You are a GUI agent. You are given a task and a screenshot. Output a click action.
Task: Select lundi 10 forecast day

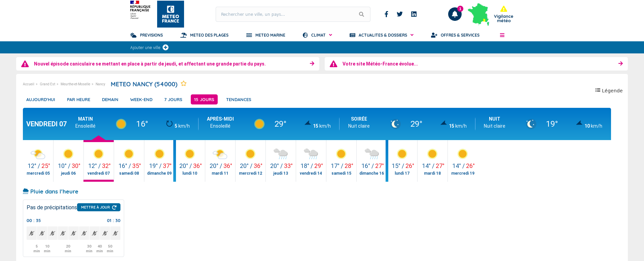[190, 161]
